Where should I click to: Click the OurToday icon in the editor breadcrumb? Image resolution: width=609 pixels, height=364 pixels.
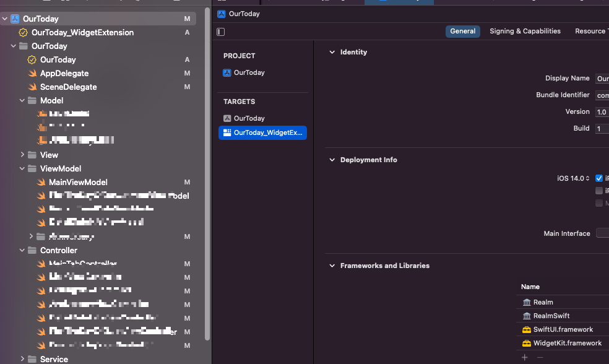pos(222,14)
